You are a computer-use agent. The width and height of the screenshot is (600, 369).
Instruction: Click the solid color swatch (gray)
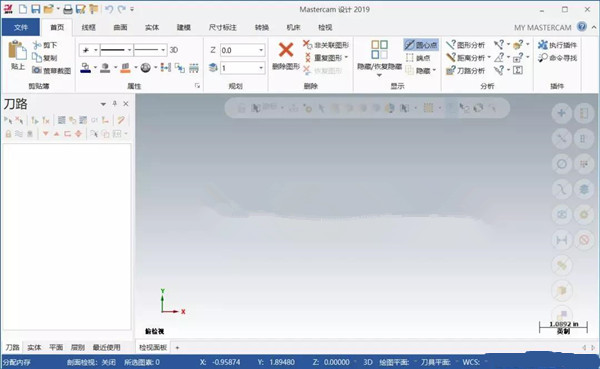pyautogui.click(x=105, y=68)
